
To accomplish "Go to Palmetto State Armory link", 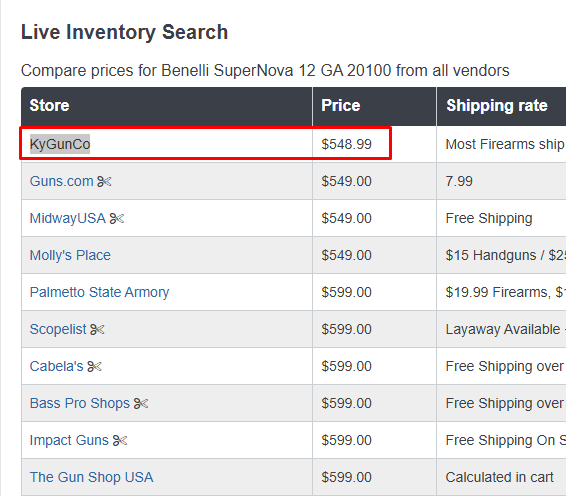I will tap(99, 292).
